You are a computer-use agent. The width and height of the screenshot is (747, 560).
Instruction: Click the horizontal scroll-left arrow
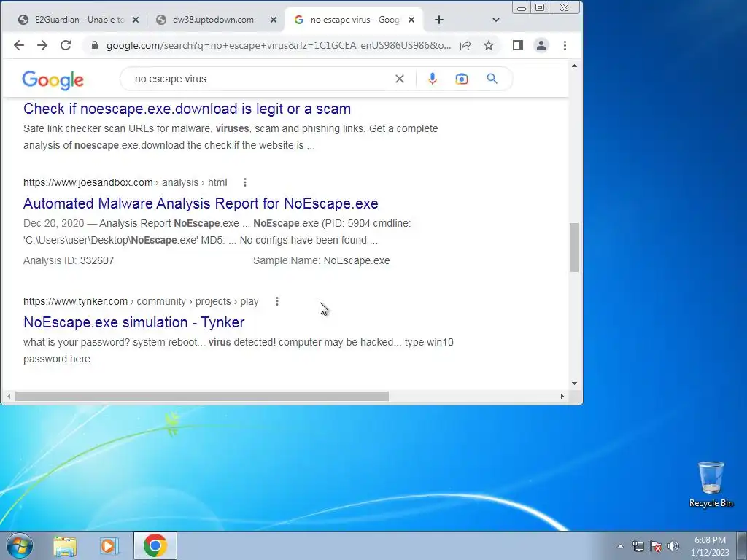(x=9, y=396)
